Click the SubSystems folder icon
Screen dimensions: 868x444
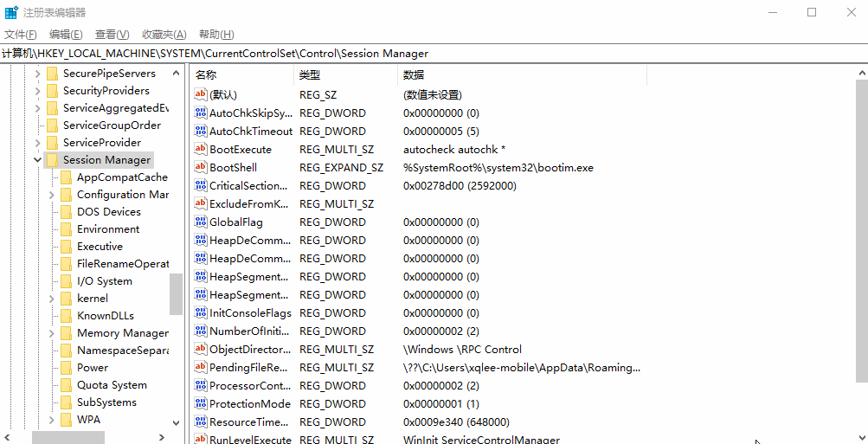pyautogui.click(x=67, y=402)
